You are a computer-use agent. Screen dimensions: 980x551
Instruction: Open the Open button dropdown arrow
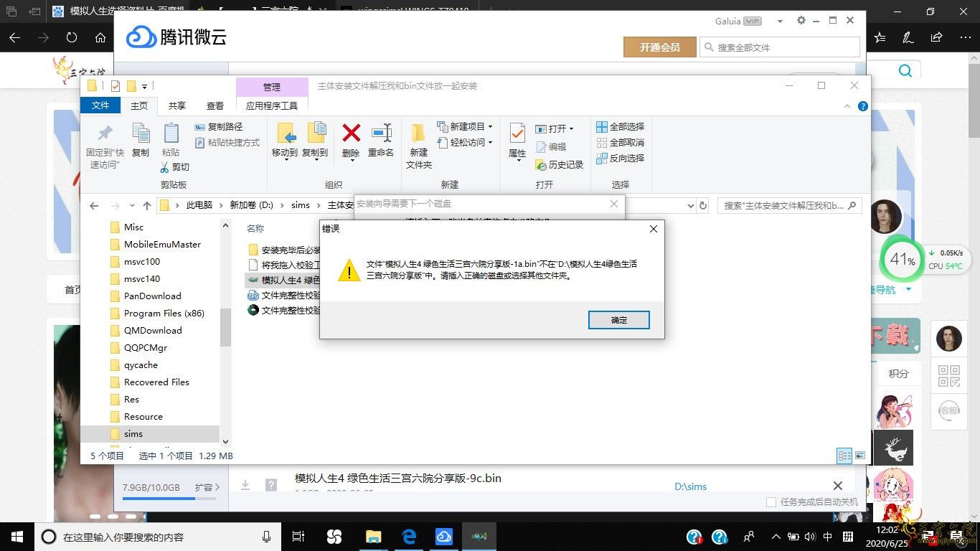tap(571, 129)
